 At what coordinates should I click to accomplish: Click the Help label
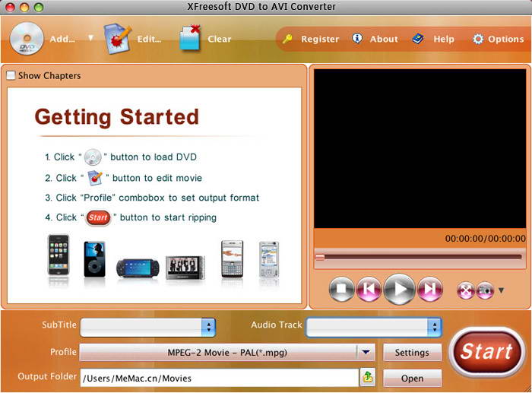443,40
